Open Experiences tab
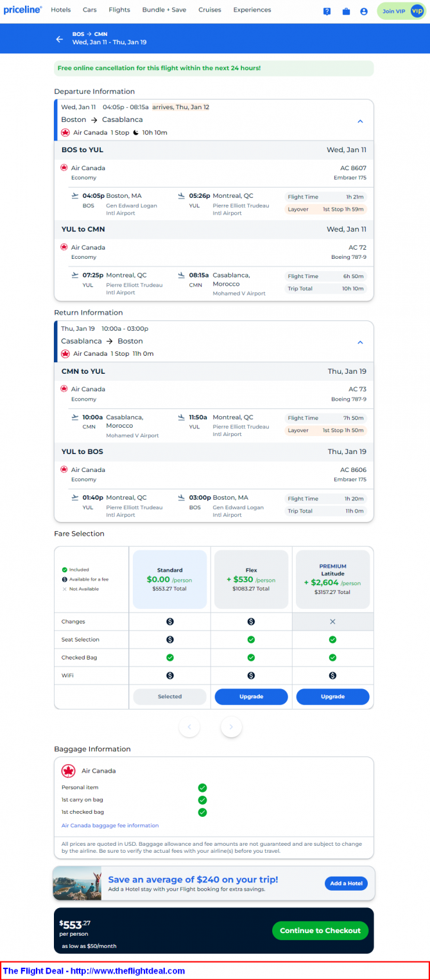This screenshot has width=430, height=980. click(252, 10)
